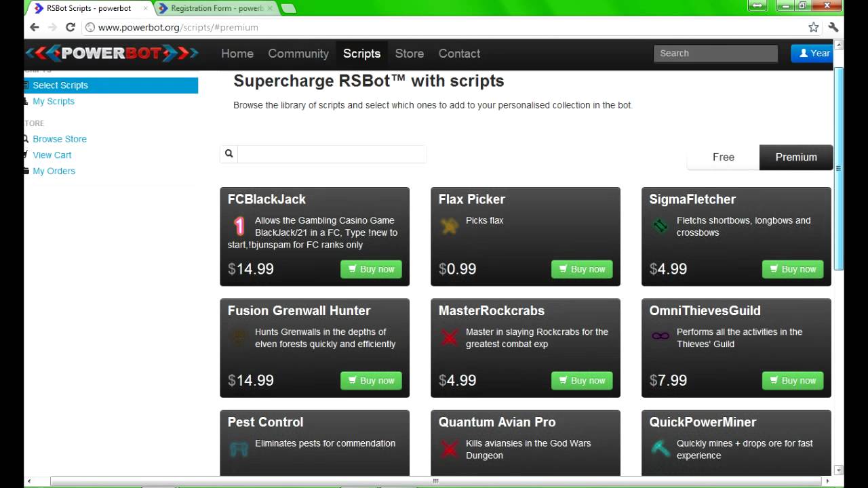Image resolution: width=868 pixels, height=488 pixels.
Task: Open the Contact menu item
Action: pos(459,54)
